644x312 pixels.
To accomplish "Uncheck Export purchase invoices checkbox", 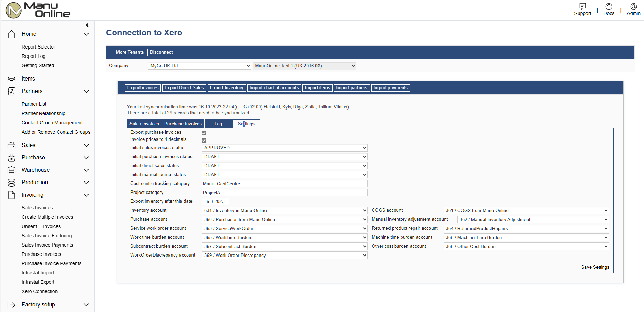I will tap(204, 133).
